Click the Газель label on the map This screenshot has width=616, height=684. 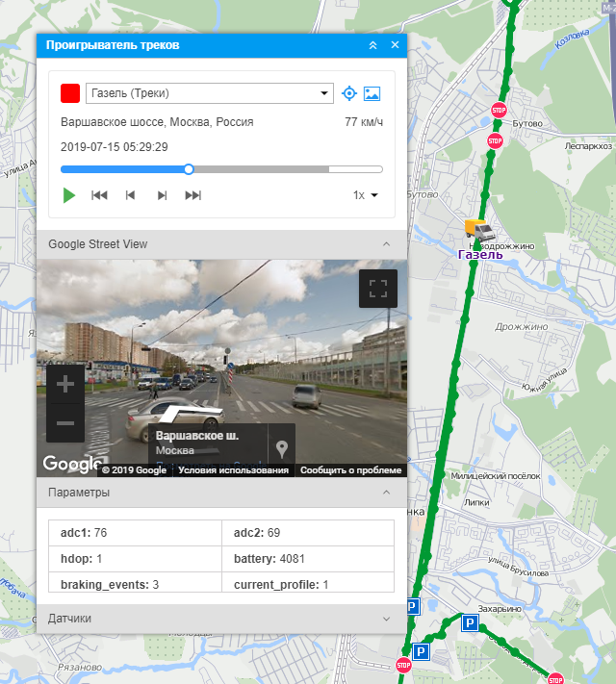tap(480, 255)
